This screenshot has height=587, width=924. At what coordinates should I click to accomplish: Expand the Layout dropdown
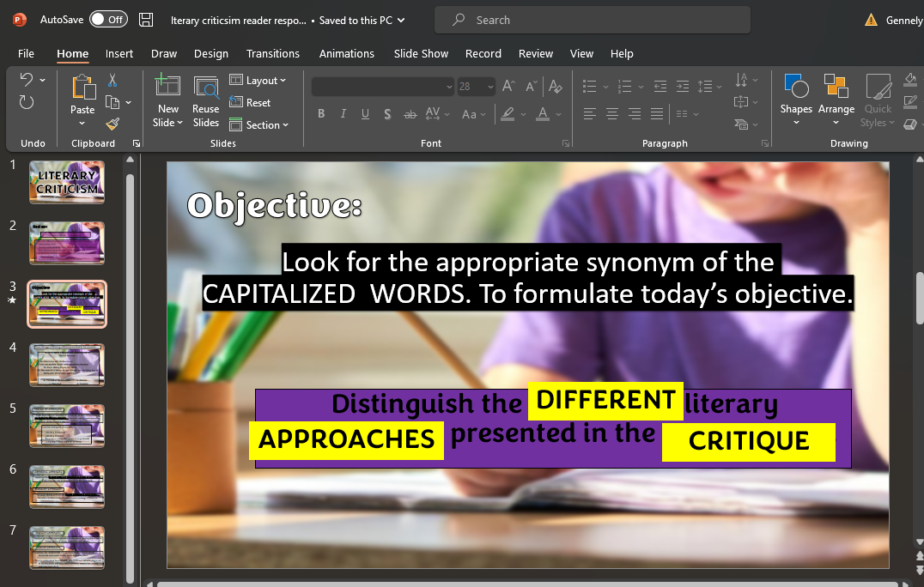(x=258, y=81)
